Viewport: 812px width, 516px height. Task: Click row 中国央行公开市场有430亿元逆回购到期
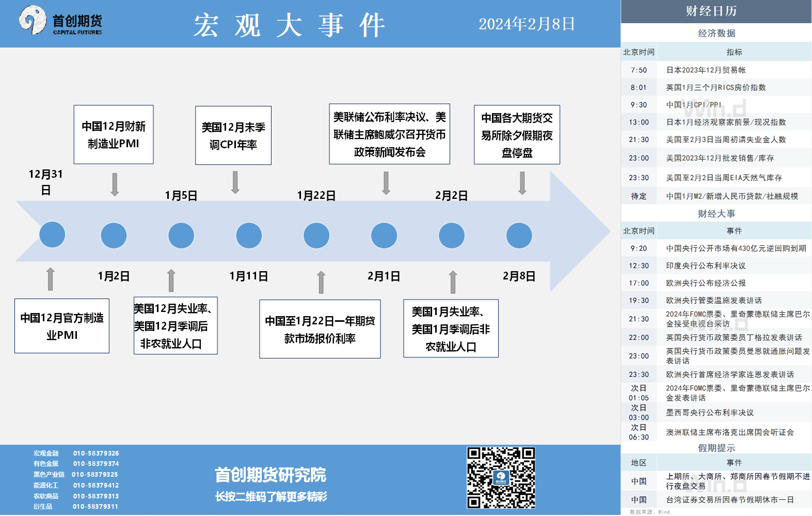716,248
